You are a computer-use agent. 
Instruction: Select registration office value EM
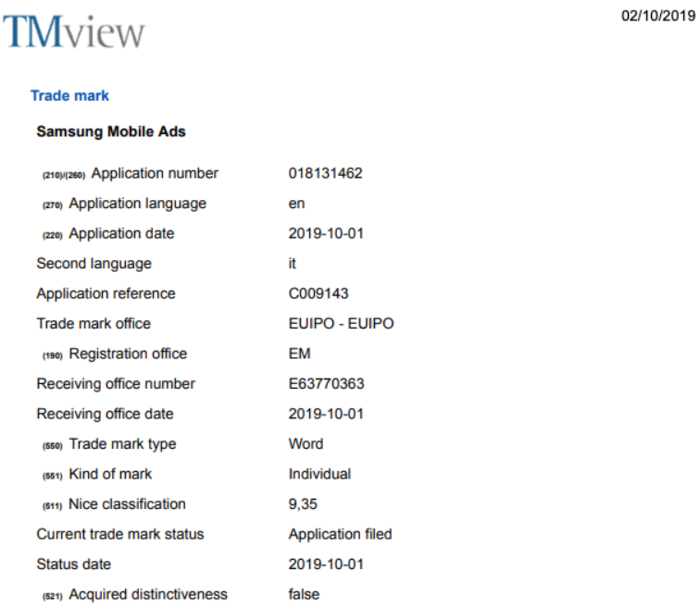300,354
